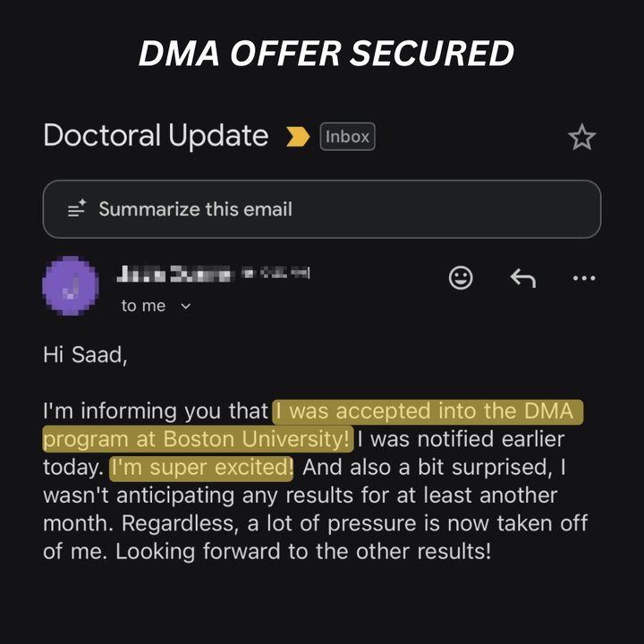Click highlighted Boston University acceptance text

point(198,439)
